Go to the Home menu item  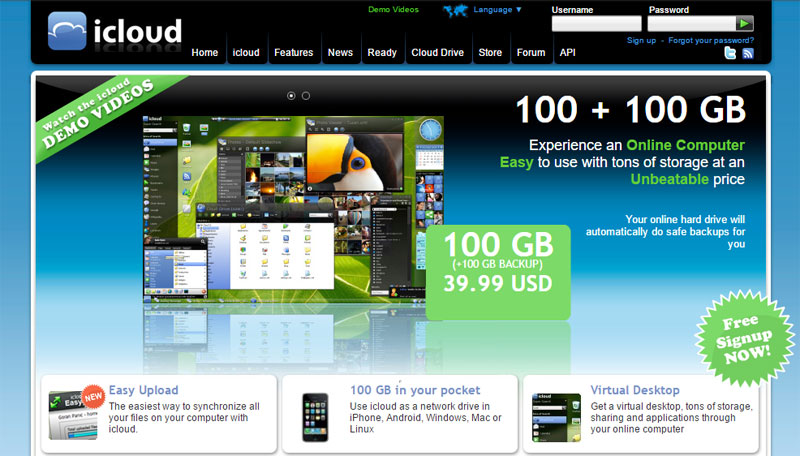pyautogui.click(x=205, y=53)
